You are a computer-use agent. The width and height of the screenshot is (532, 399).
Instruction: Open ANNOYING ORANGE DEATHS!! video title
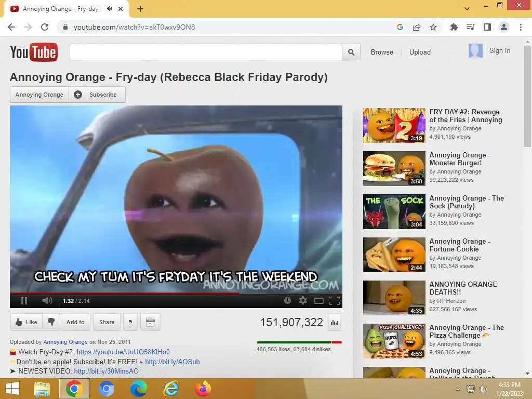(x=463, y=288)
